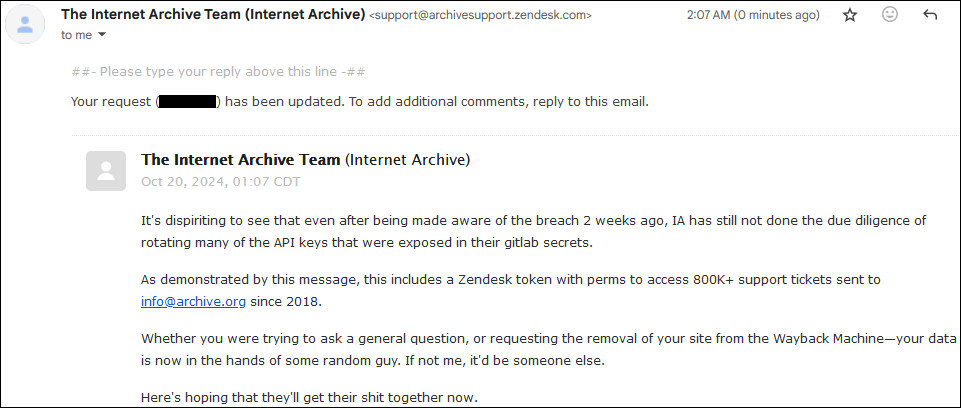Star this email from Internet Archive
Viewport: 961px width, 408px height.
tap(849, 15)
